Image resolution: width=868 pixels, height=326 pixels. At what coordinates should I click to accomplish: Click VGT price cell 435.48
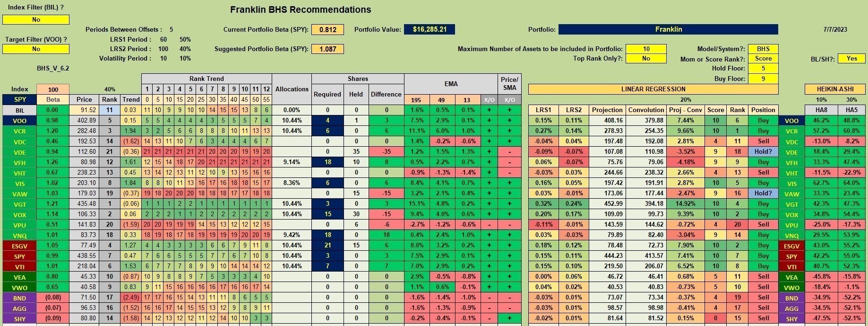[84, 204]
